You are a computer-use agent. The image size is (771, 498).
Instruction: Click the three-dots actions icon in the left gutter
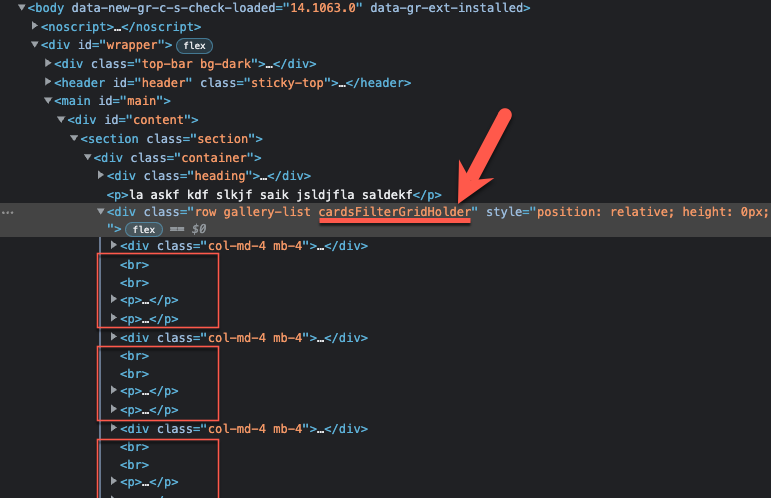pyautogui.click(x=8, y=212)
